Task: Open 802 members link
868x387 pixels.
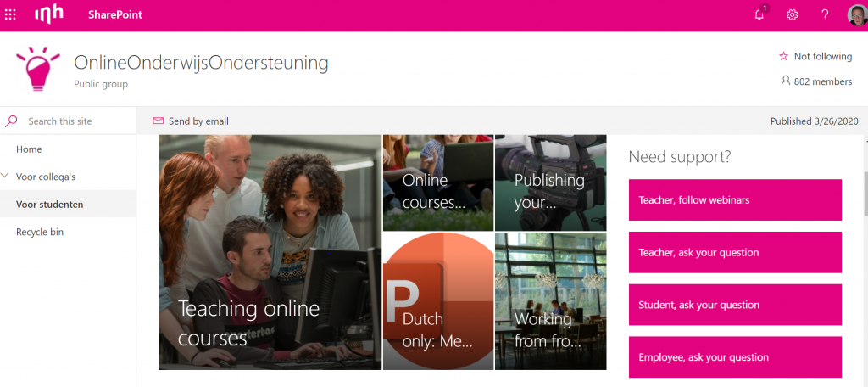Action: click(x=816, y=81)
